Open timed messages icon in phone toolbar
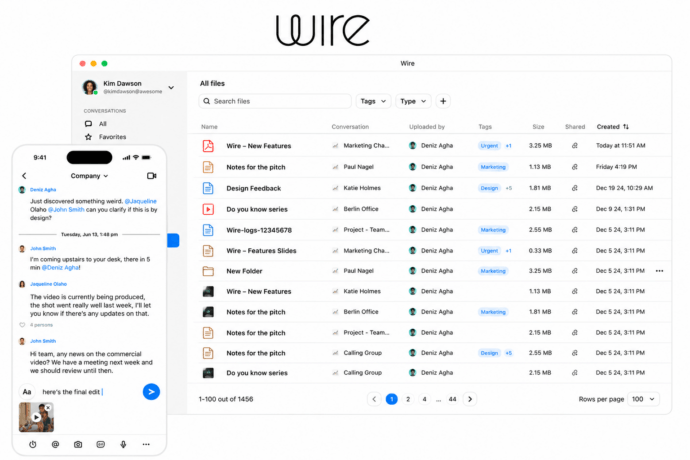 (x=33, y=445)
